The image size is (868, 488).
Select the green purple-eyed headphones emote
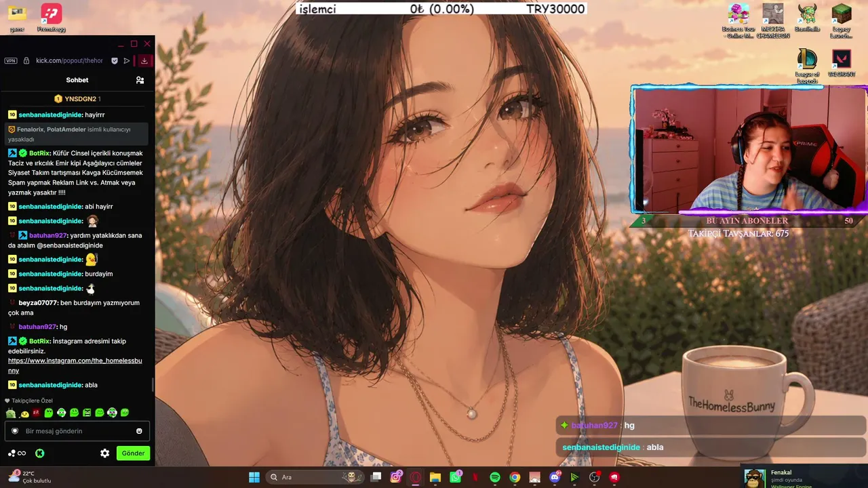[x=113, y=413]
